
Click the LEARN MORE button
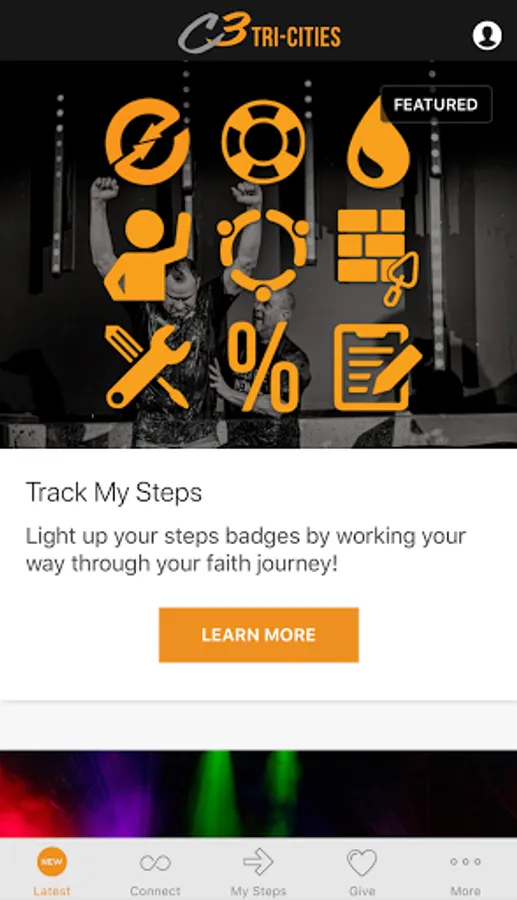pyautogui.click(x=259, y=635)
